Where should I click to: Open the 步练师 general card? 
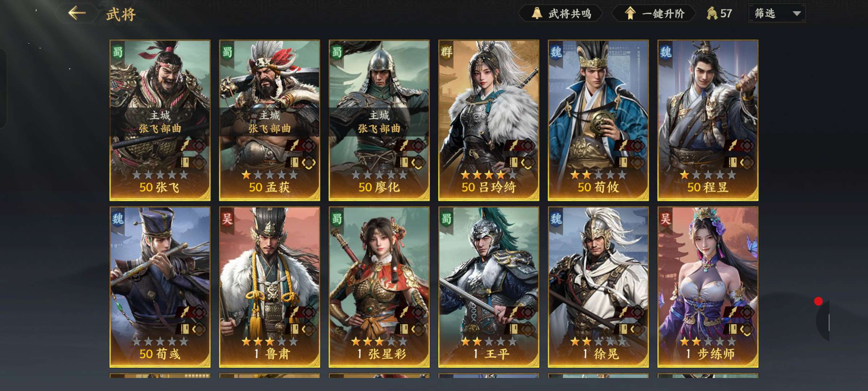click(708, 287)
